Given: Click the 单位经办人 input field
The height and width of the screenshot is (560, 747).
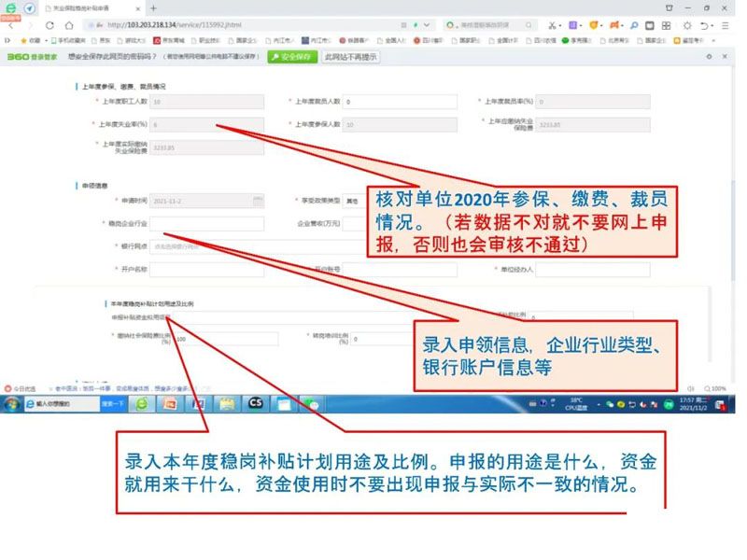Looking at the screenshot, I should pos(579,270).
